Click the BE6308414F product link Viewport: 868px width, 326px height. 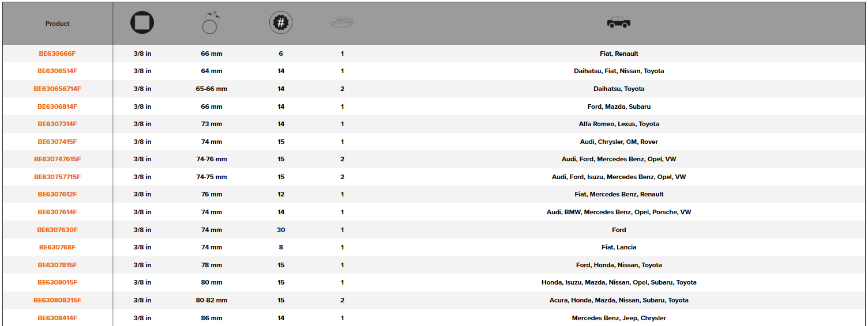click(57, 318)
